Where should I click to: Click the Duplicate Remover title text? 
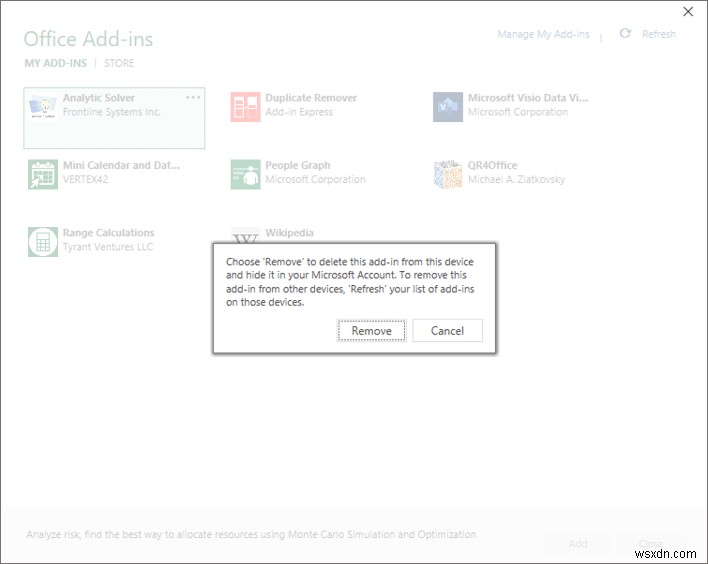(x=311, y=98)
